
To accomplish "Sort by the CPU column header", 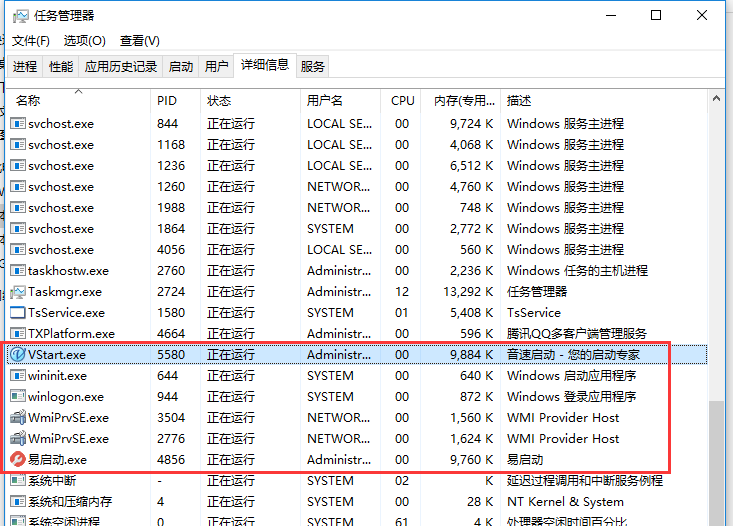I will pyautogui.click(x=401, y=101).
